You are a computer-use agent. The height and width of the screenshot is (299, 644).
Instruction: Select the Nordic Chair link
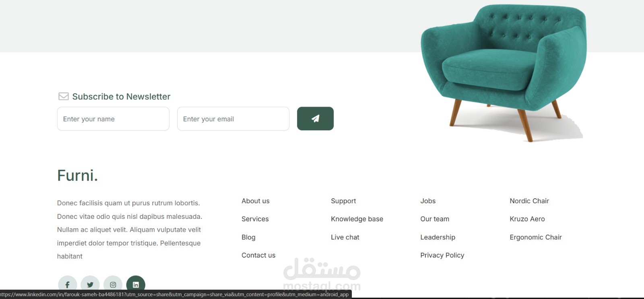(x=529, y=201)
